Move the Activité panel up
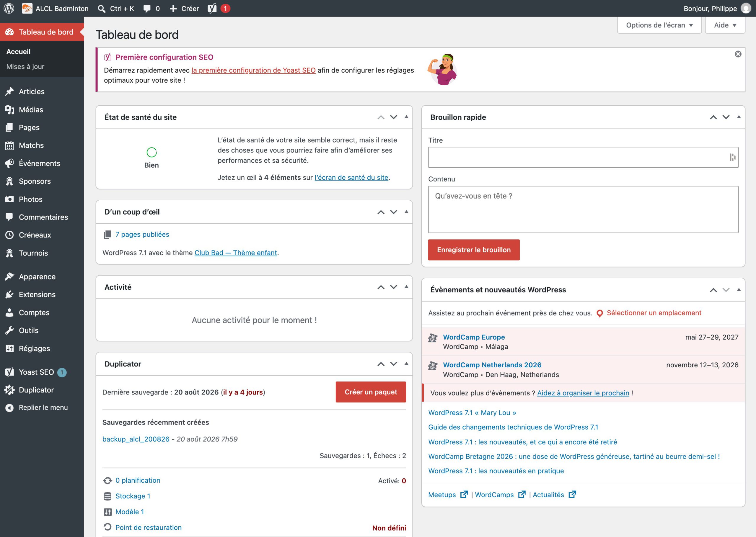The width and height of the screenshot is (756, 537). pos(381,287)
